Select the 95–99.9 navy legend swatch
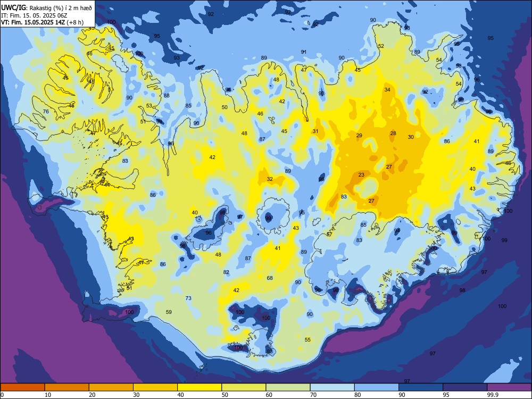The height and width of the screenshot is (399, 532). tap(465, 387)
